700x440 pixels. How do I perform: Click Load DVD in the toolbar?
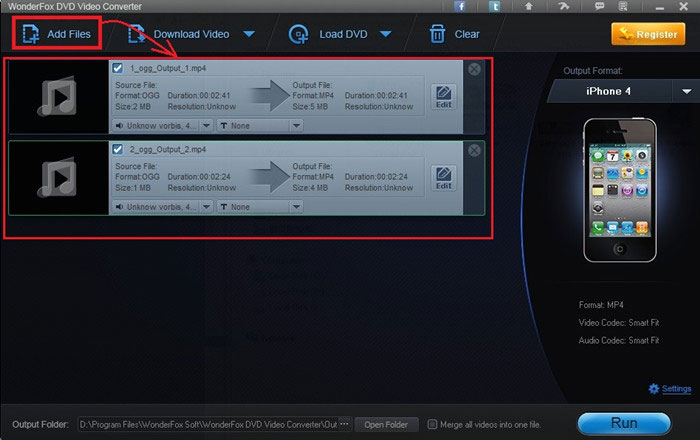coord(329,34)
